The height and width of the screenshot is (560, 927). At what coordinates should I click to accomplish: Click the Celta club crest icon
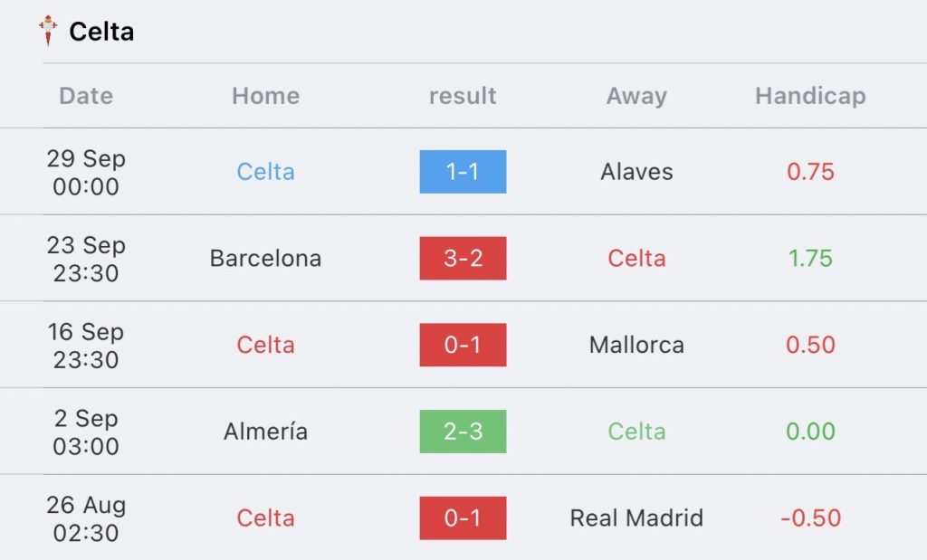coord(48,31)
